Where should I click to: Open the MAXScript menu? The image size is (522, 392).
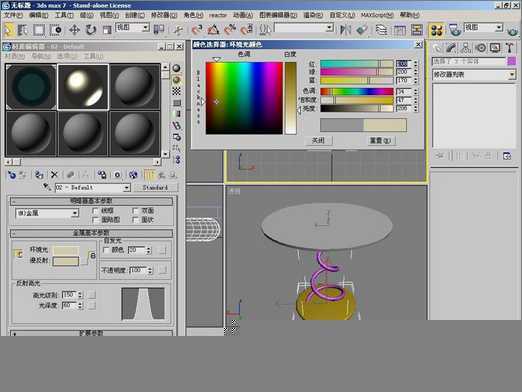tap(377, 15)
